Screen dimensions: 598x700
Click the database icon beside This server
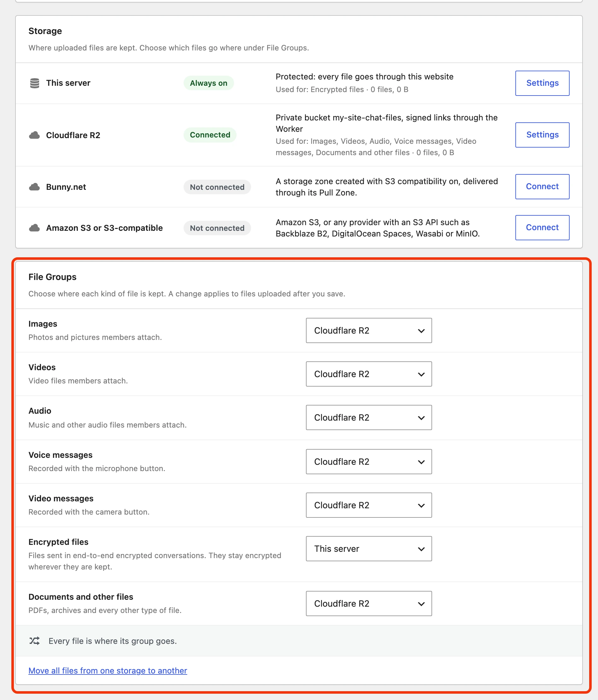coord(34,83)
